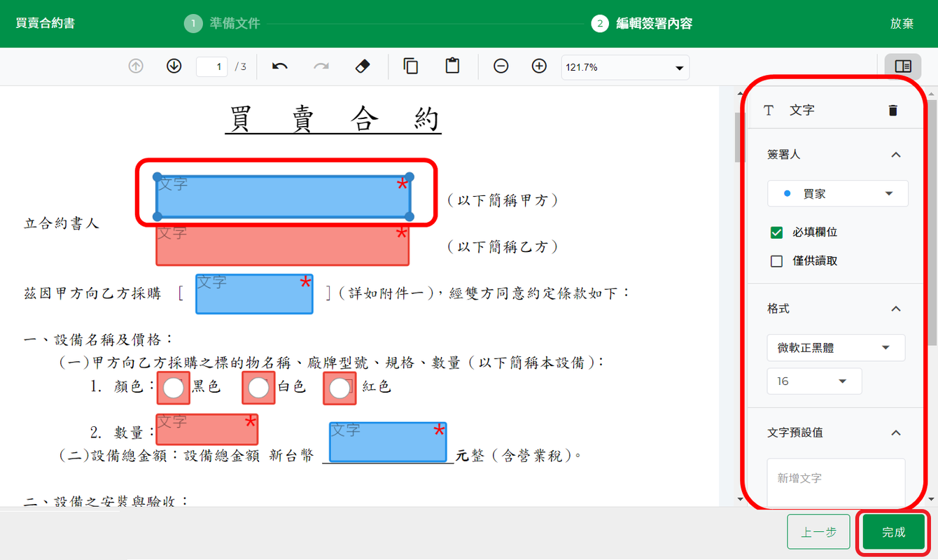Go to previous page with up arrow
This screenshot has height=560, width=938.
pyautogui.click(x=136, y=66)
